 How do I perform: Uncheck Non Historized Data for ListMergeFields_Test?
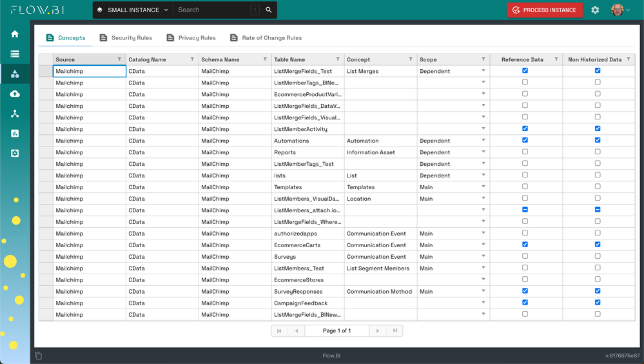click(x=598, y=70)
